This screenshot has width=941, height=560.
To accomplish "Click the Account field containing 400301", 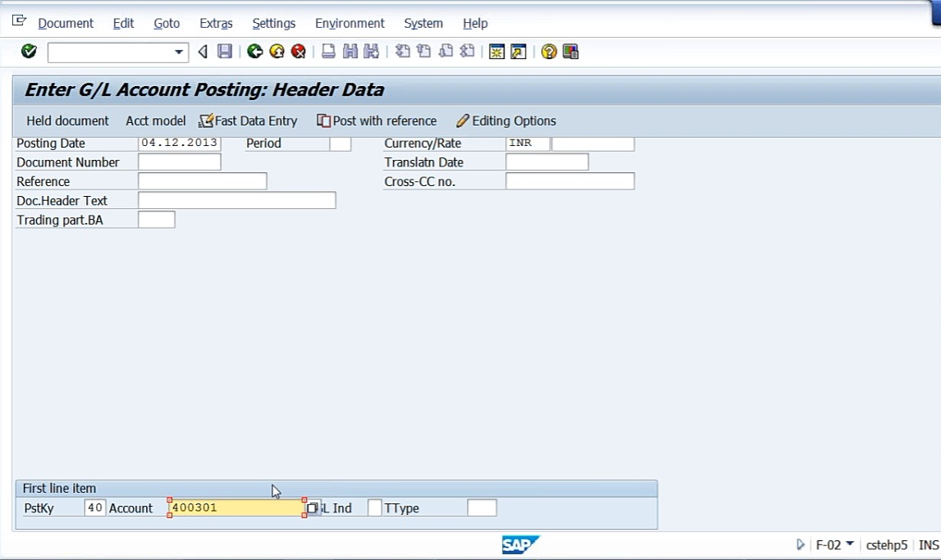I will 237,508.
